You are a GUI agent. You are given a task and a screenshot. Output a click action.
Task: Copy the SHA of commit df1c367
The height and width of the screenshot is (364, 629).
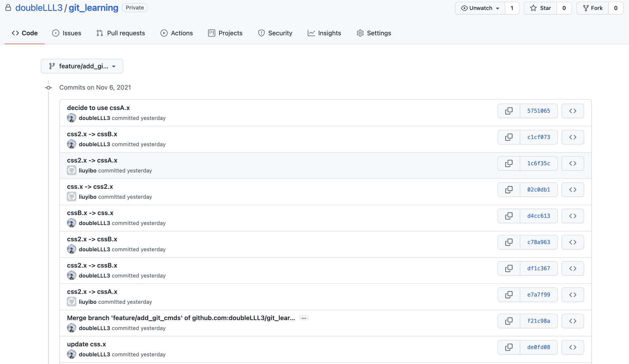pos(509,268)
